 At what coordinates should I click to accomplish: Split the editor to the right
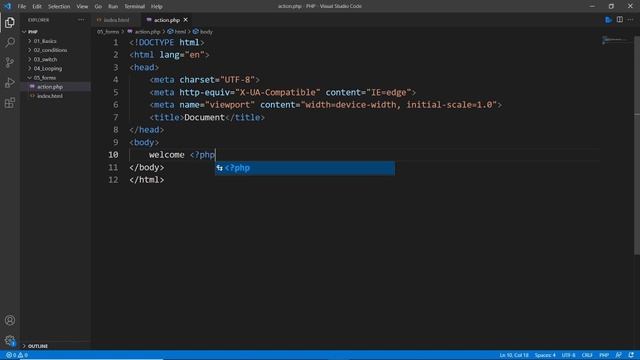620,20
